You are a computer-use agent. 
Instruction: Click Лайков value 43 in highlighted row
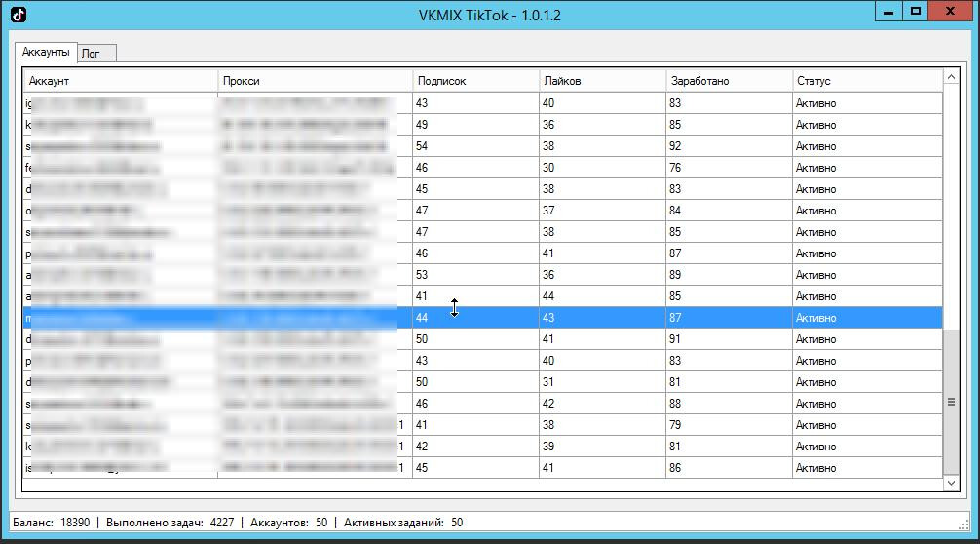coord(602,318)
